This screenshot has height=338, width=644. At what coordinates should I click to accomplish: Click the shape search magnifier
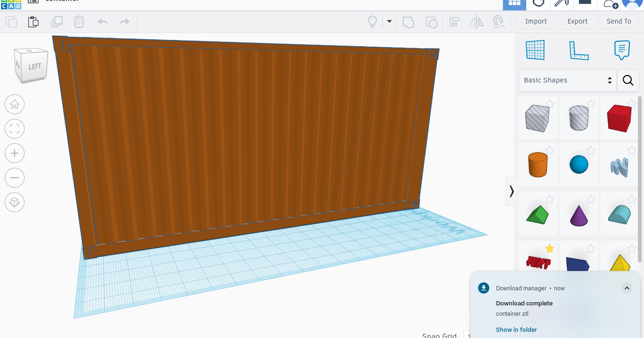pos(627,80)
